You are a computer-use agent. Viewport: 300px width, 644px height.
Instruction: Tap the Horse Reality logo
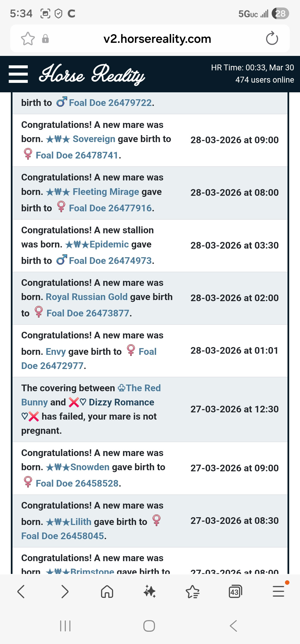click(92, 74)
